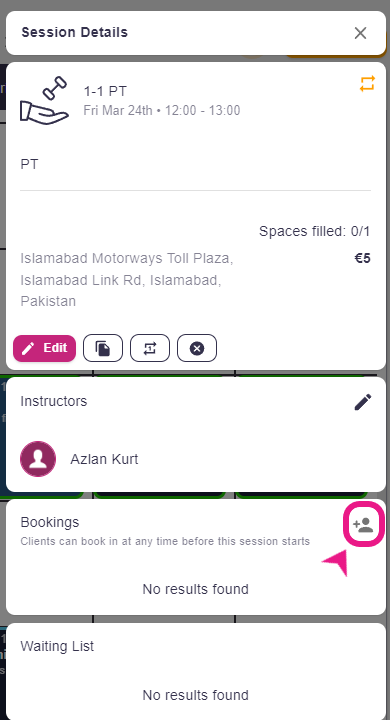Image resolution: width=390 pixels, height=720 pixels.
Task: Click the dumbbell-in-hand session type icon
Action: coord(45,101)
